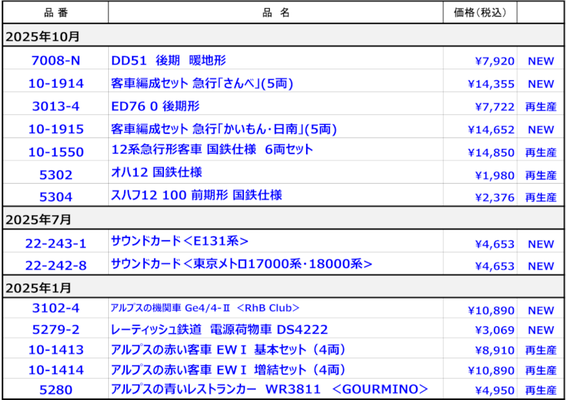Screen dimensions: 567x400
Task: Open アルプスの青いレストランカー WR3811 GOURMINO link
Action: click(x=269, y=389)
